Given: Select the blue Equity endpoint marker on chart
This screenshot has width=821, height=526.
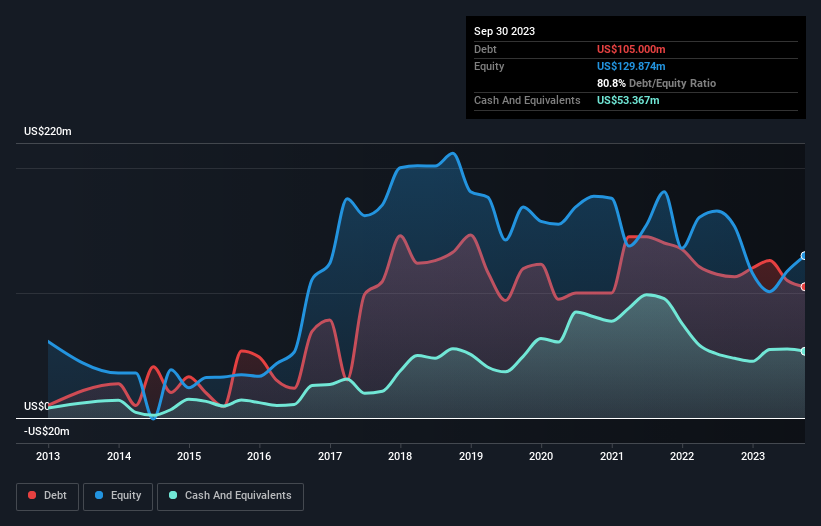Looking at the screenshot, I should click(x=804, y=256).
